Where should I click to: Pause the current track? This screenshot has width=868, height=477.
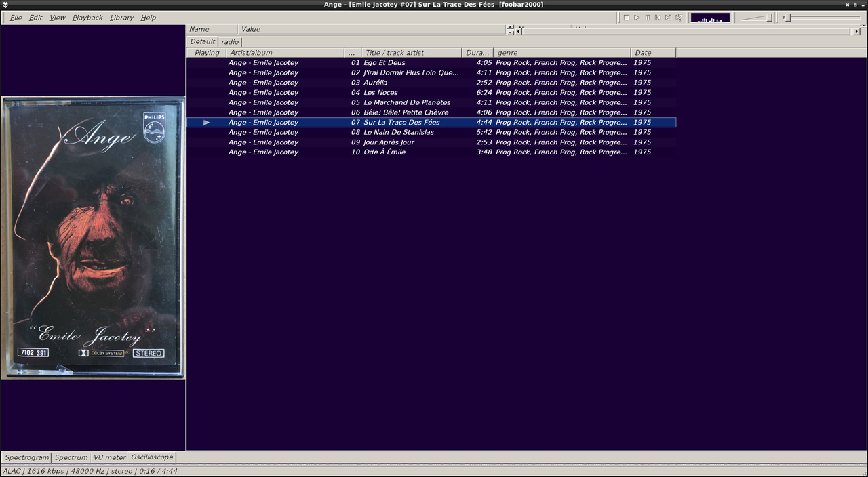point(647,18)
